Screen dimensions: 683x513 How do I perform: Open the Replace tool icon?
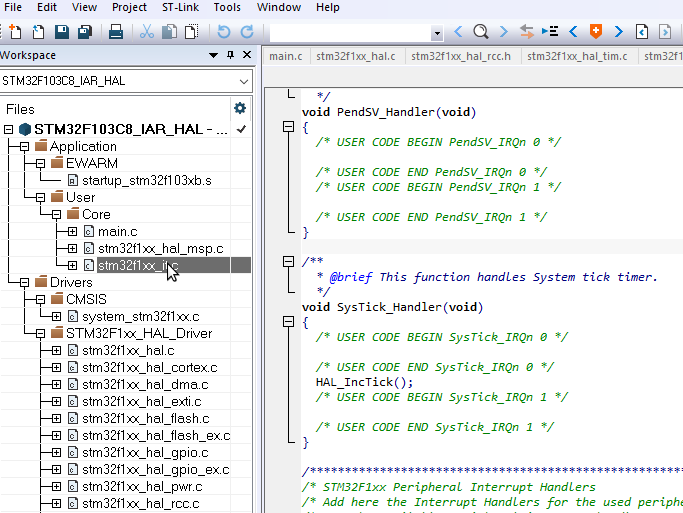click(x=527, y=32)
